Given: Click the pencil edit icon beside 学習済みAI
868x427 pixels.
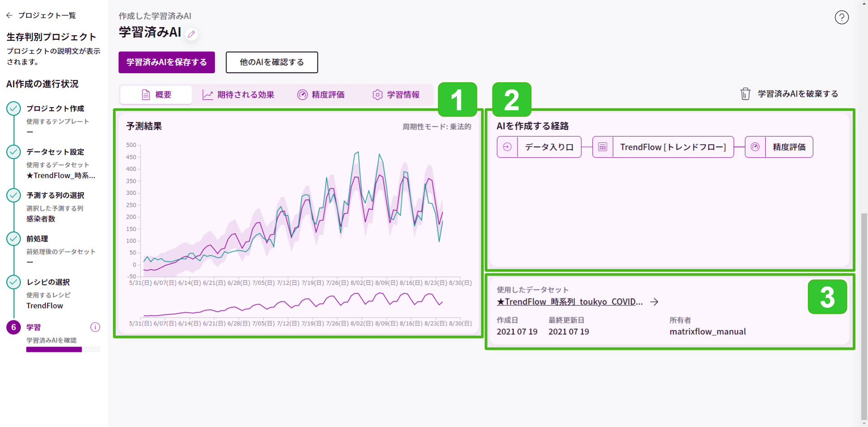Looking at the screenshot, I should 192,34.
